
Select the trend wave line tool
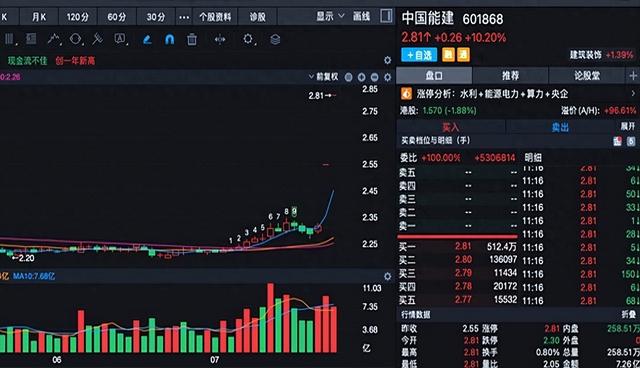pyautogui.click(x=54, y=39)
